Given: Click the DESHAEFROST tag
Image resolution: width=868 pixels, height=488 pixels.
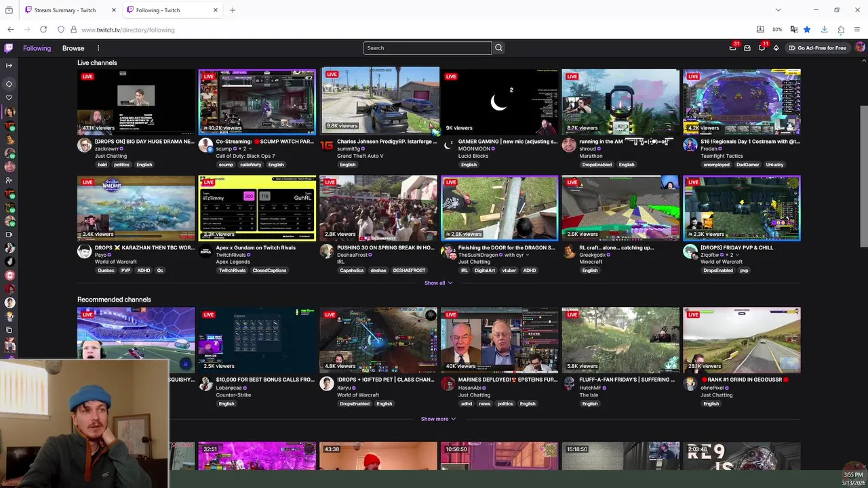Looking at the screenshot, I should click(410, 270).
